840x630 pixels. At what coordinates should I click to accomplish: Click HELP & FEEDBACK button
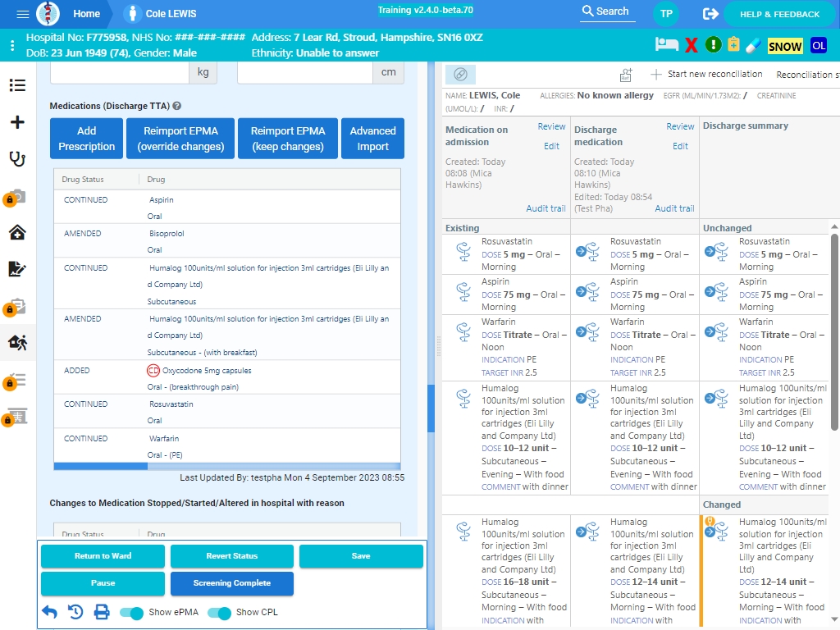[779, 15]
